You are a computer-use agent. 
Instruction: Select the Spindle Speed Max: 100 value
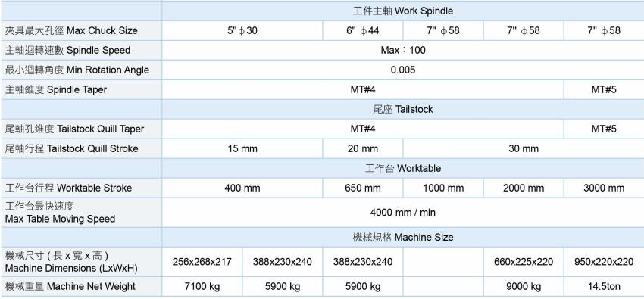[x=403, y=51]
